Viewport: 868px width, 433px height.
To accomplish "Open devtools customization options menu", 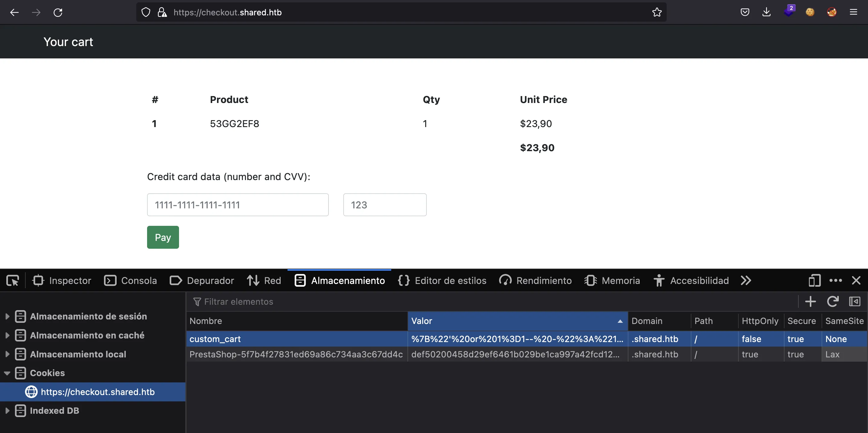I will (835, 280).
